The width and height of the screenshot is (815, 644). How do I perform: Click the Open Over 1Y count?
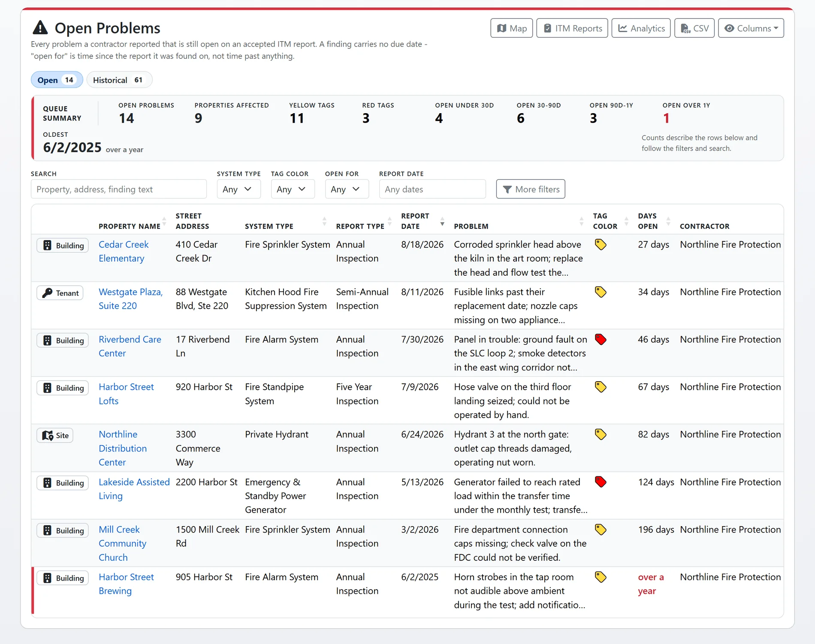coord(666,118)
